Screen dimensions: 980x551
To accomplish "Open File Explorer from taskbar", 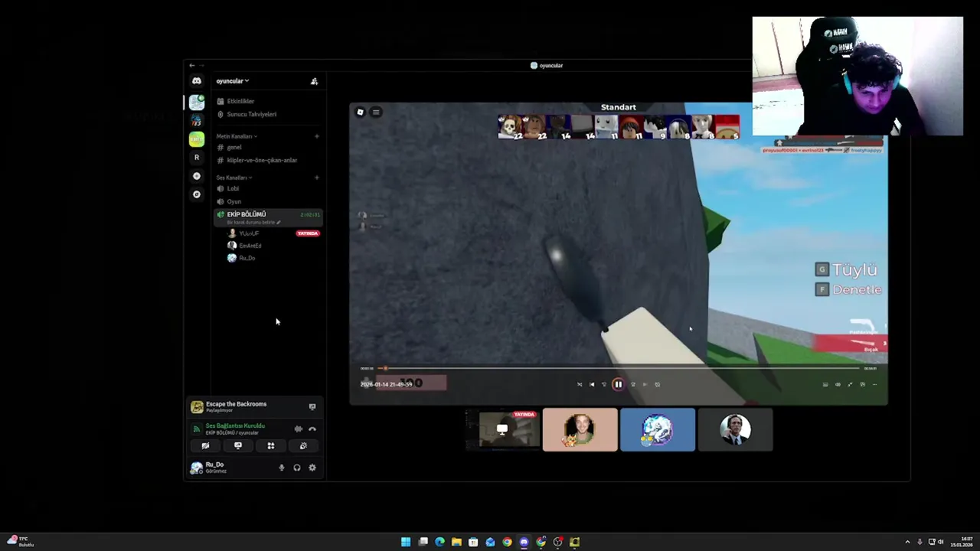I will [456, 542].
